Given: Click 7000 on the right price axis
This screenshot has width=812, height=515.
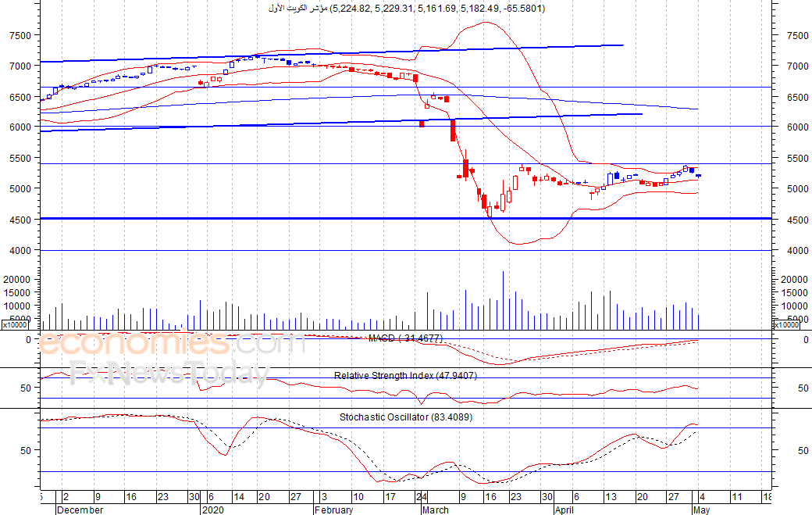Looking at the screenshot, I should [x=797, y=66].
